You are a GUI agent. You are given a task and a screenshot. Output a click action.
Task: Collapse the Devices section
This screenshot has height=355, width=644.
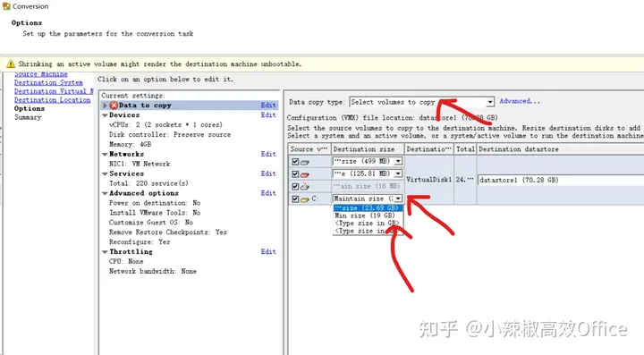pyautogui.click(x=106, y=115)
